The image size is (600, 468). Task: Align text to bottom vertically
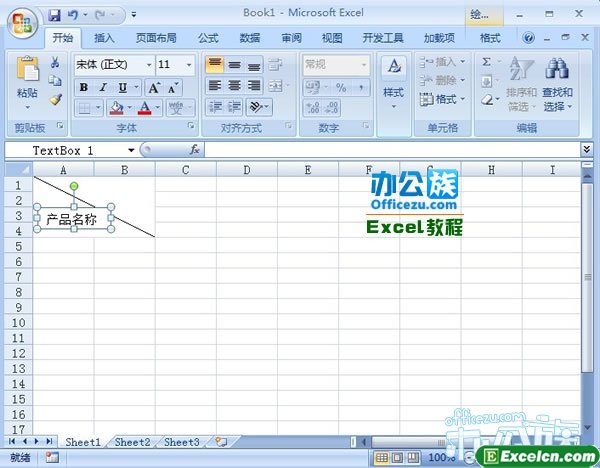(254, 65)
